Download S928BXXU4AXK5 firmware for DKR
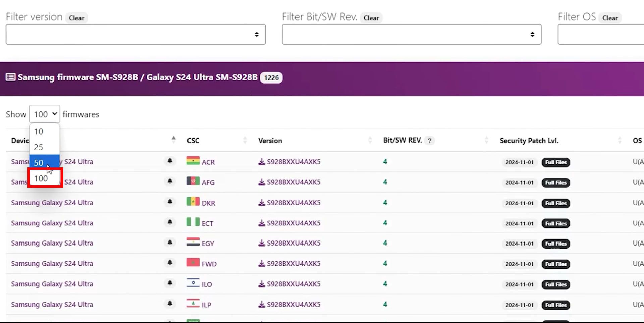The height and width of the screenshot is (323, 644). click(289, 203)
